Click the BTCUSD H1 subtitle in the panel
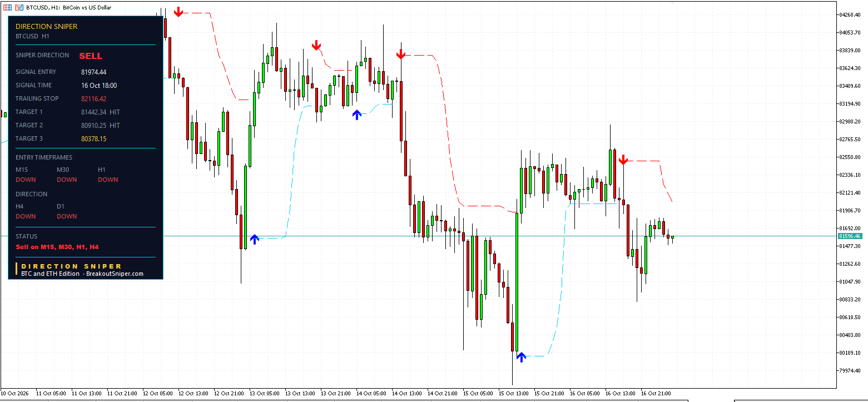Screen dimensions: 868x402 (x=32, y=36)
